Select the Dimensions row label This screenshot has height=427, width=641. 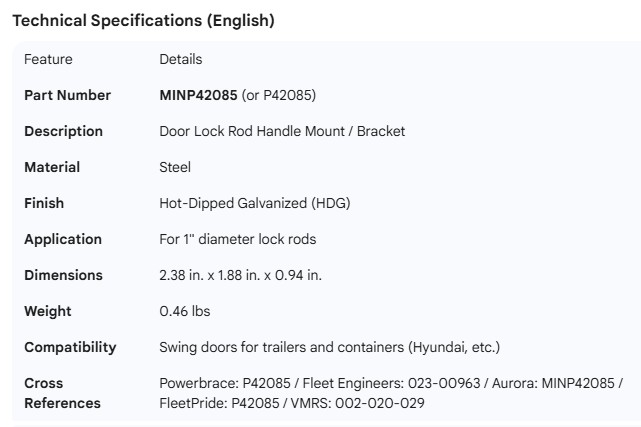coord(63,275)
